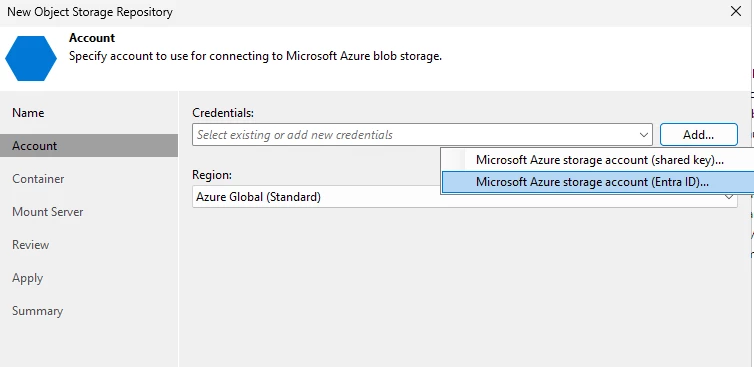This screenshot has height=367, width=754.
Task: Open the Credentials dropdown arrow
Action: (644, 135)
